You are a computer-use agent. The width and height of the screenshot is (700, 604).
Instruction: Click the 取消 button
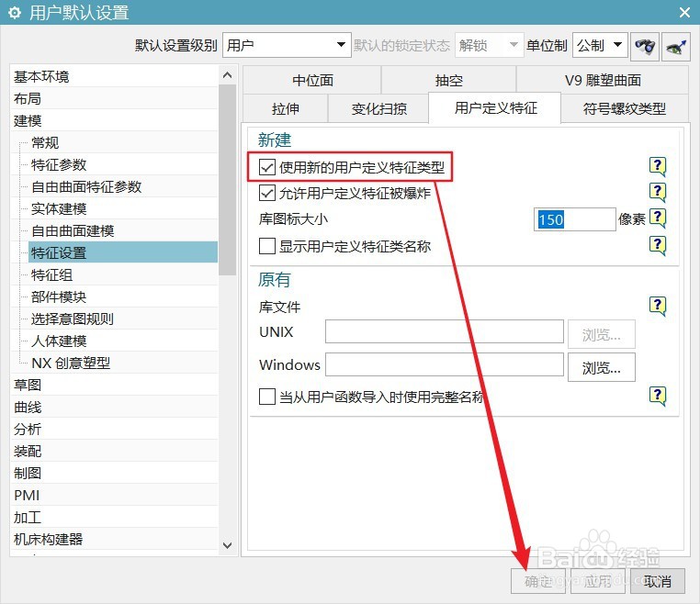pyautogui.click(x=657, y=581)
